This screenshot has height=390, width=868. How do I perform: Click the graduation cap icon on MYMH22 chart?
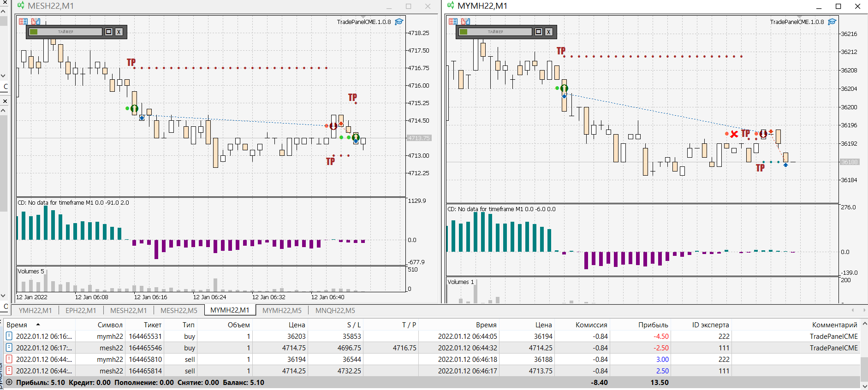coord(832,22)
